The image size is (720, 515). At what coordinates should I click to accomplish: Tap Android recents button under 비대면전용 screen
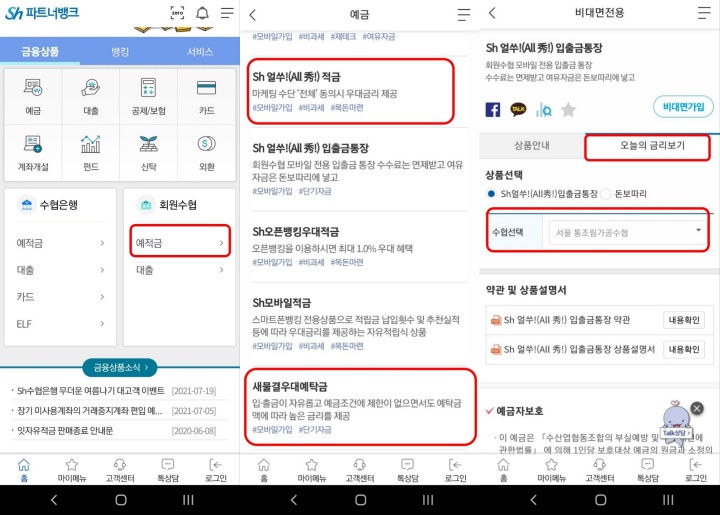tap(668, 500)
